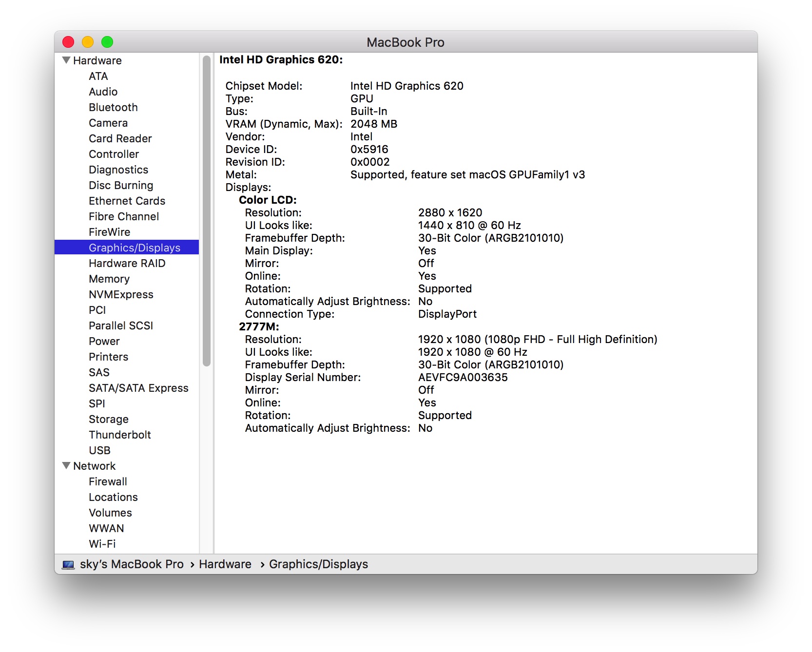Open the WWAN network entry

[x=106, y=528]
